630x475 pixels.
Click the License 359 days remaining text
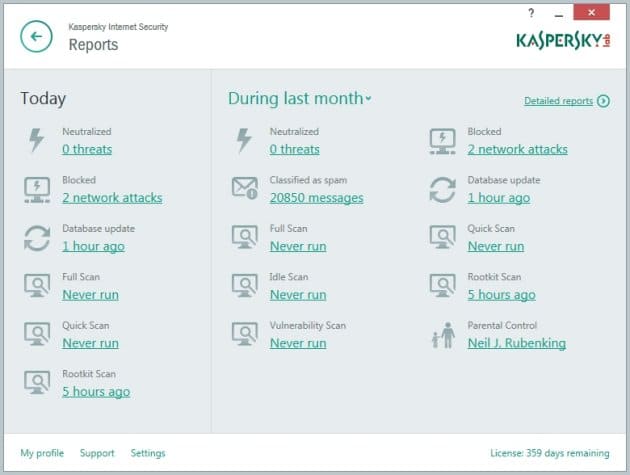(550, 453)
